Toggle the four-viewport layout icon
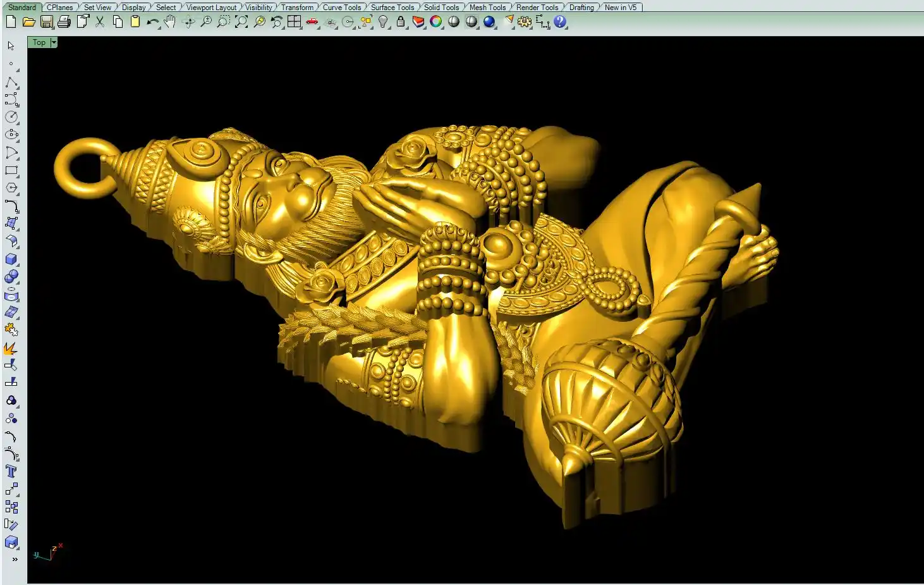The width and height of the screenshot is (924, 585). [294, 22]
